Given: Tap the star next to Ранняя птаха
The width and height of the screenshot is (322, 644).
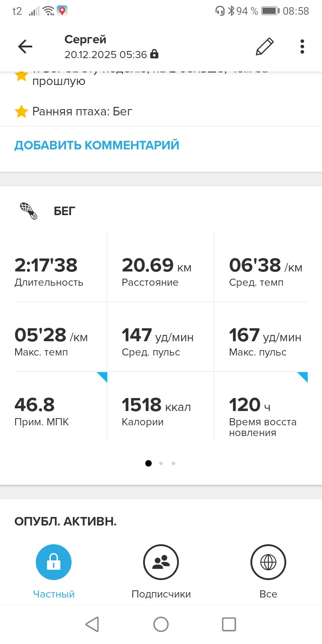Looking at the screenshot, I should (x=21, y=111).
